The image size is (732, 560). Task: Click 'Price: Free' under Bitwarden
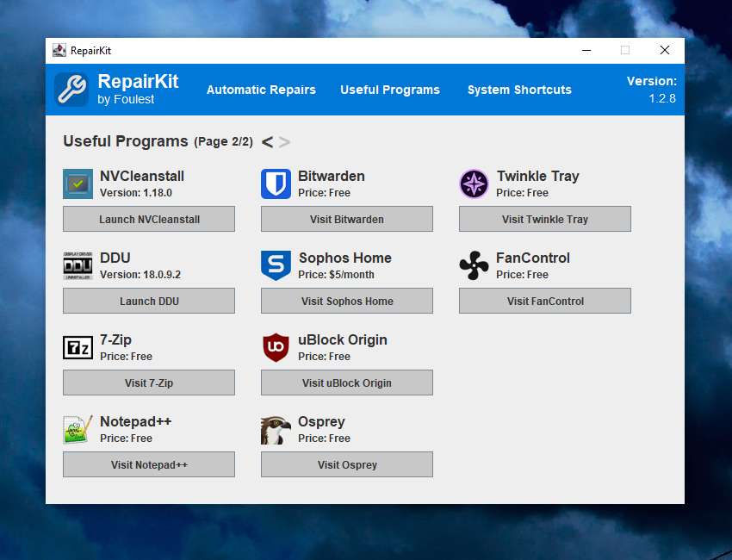[325, 193]
